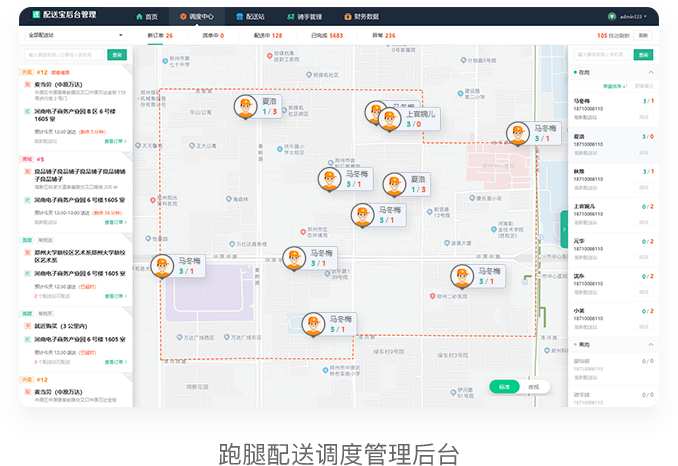Screen dimensions: 678x466
Task: Switch to the 配送中 128 orders tab
Action: [x=268, y=35]
